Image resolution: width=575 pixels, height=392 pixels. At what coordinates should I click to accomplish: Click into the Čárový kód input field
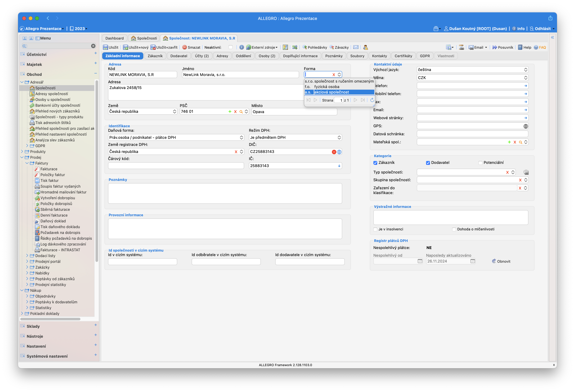click(176, 166)
